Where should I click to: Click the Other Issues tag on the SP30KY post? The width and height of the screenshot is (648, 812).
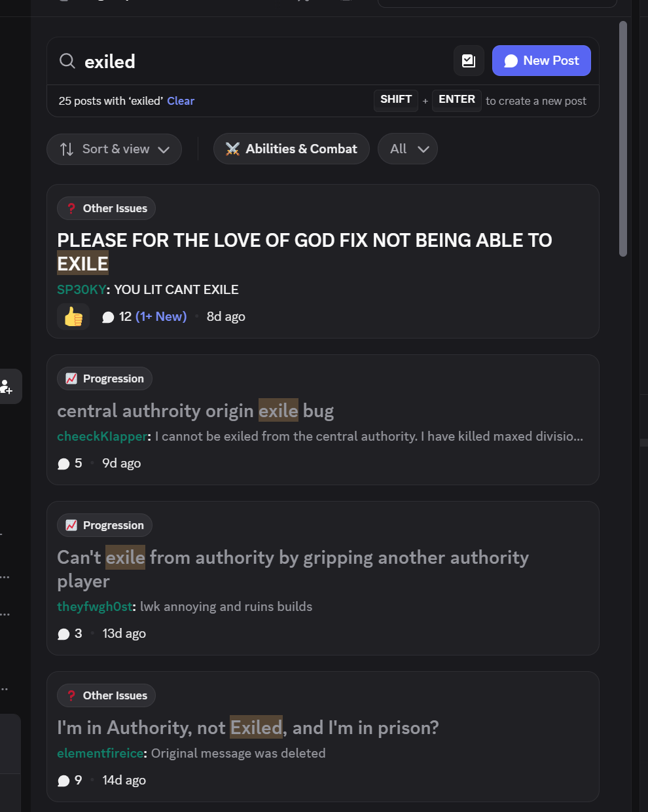pyautogui.click(x=106, y=208)
